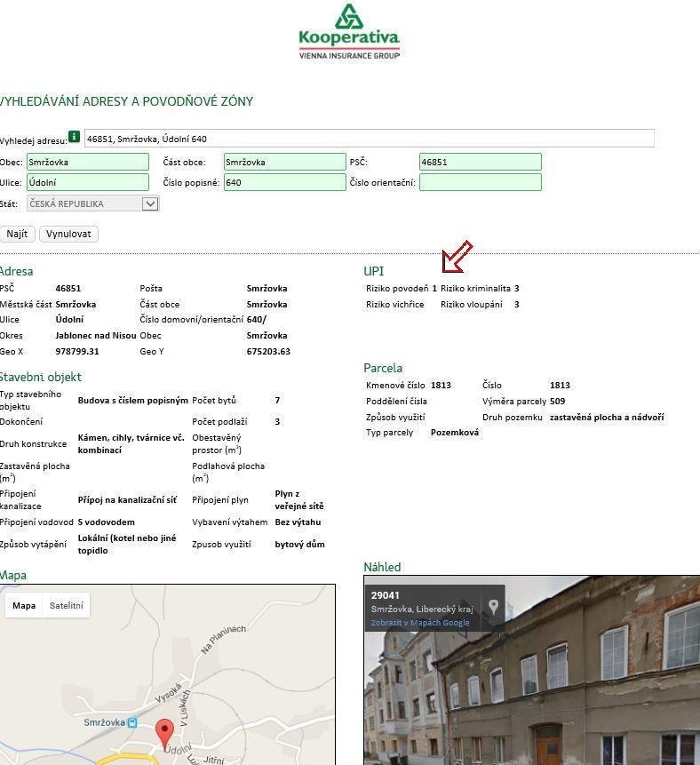The image size is (700, 765).
Task: Select the Mapa view tab
Action: tap(24, 605)
